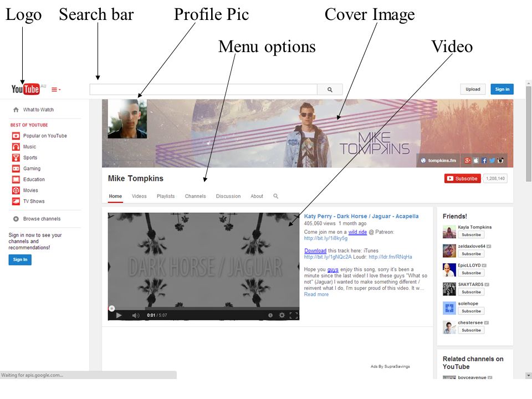
Task: Click the magnifier search button
Action: click(x=330, y=90)
